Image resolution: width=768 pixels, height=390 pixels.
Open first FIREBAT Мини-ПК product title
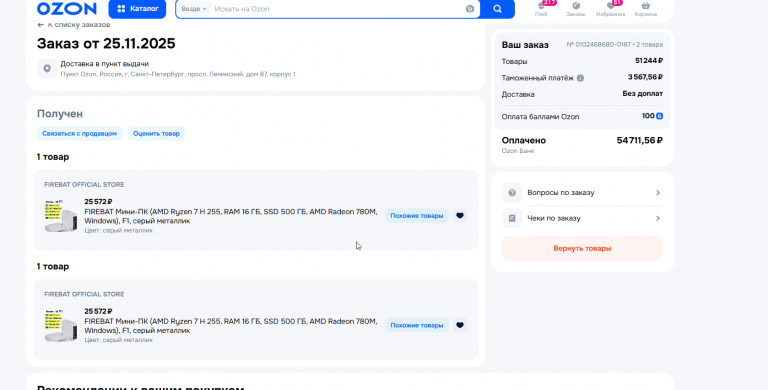tap(231, 216)
